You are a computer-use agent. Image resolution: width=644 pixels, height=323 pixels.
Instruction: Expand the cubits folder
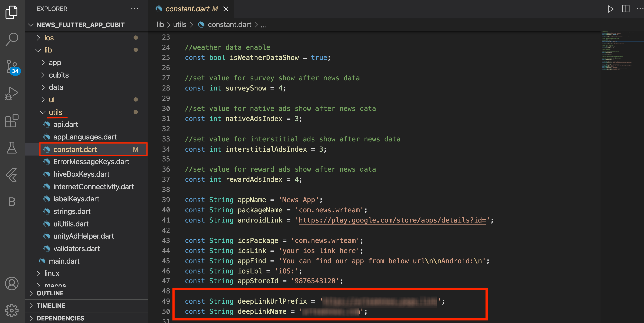[59, 75]
